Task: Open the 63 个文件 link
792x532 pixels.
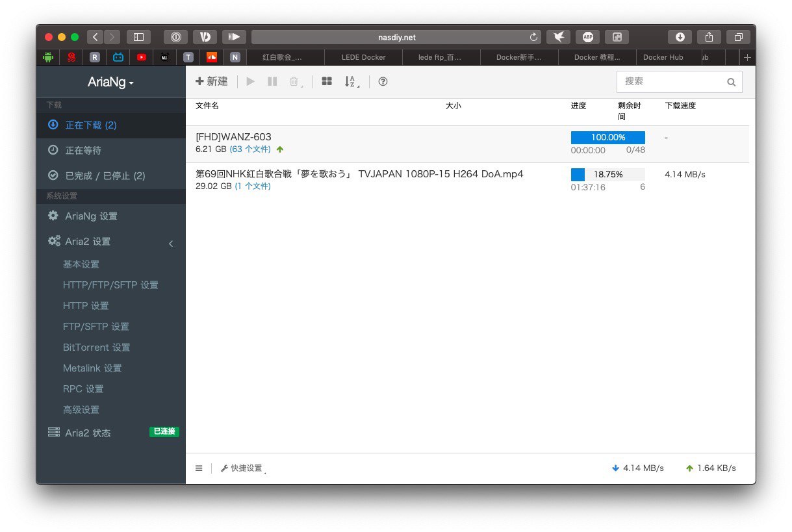Action: [250, 149]
